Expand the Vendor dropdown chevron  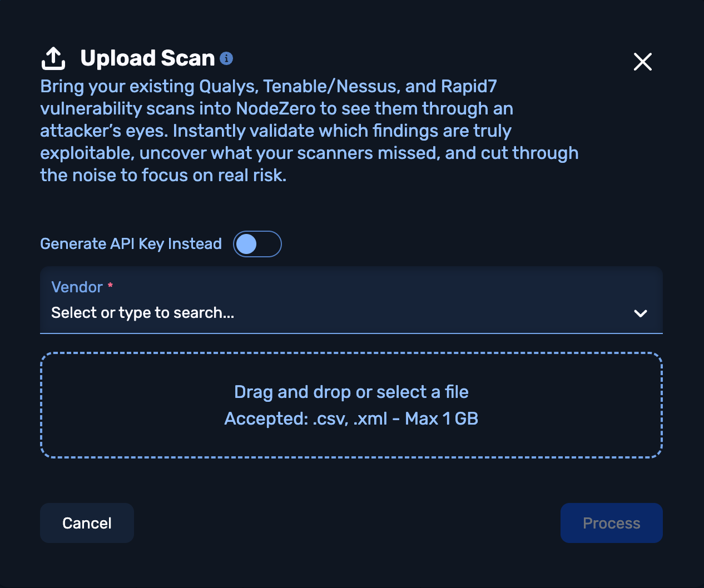640,313
